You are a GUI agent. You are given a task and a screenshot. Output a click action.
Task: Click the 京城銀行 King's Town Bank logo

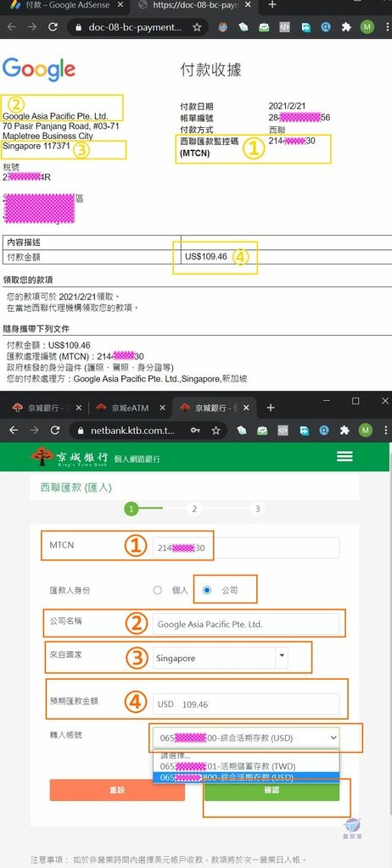(70, 457)
